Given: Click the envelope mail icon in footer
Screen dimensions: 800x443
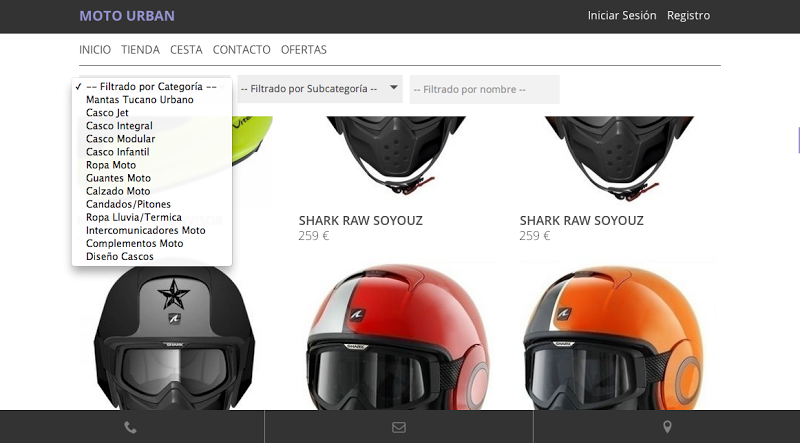Looking at the screenshot, I should tap(399, 427).
